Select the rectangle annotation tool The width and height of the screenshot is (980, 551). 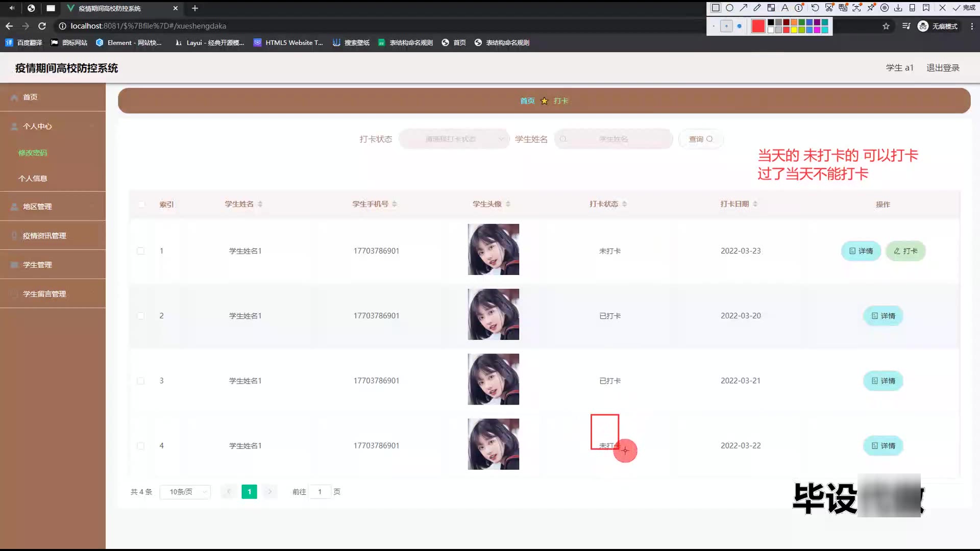[716, 8]
